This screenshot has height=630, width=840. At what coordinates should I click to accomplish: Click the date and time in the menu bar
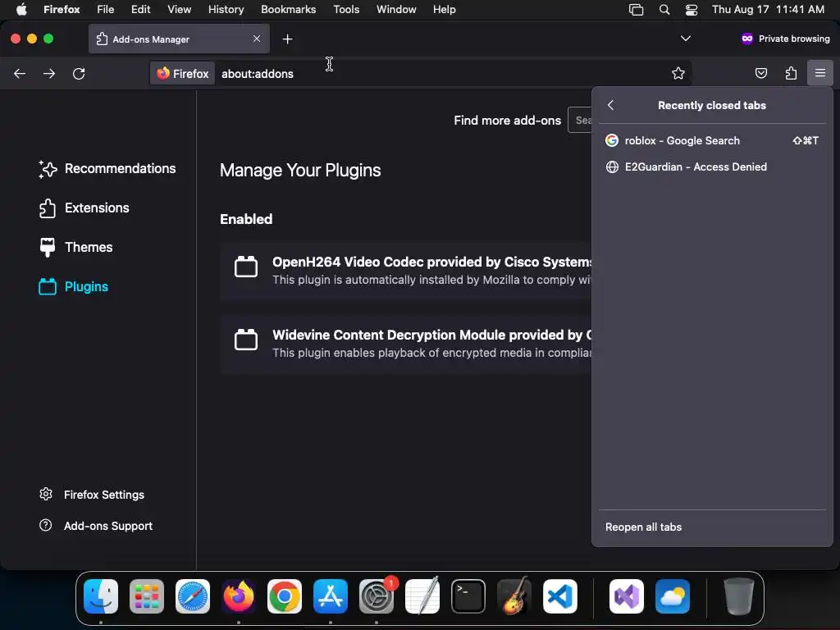[x=768, y=9]
